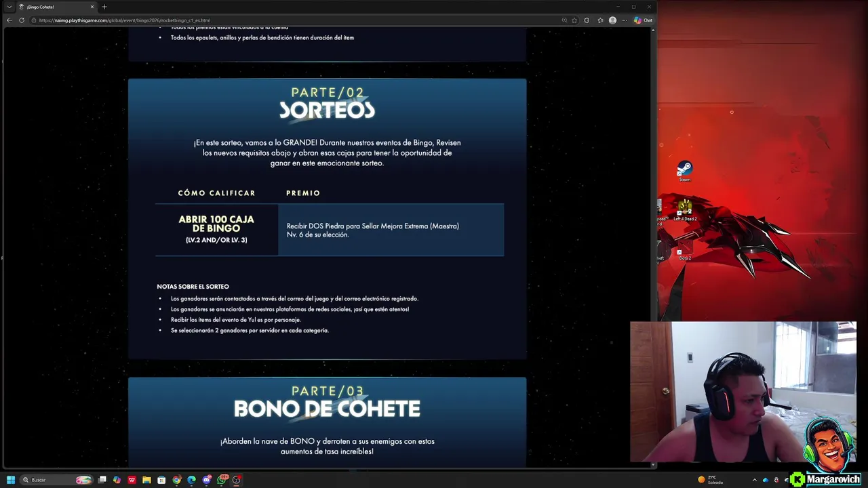Open the Copilot Chat button
Viewport: 868px width, 488px height.
click(643, 20)
